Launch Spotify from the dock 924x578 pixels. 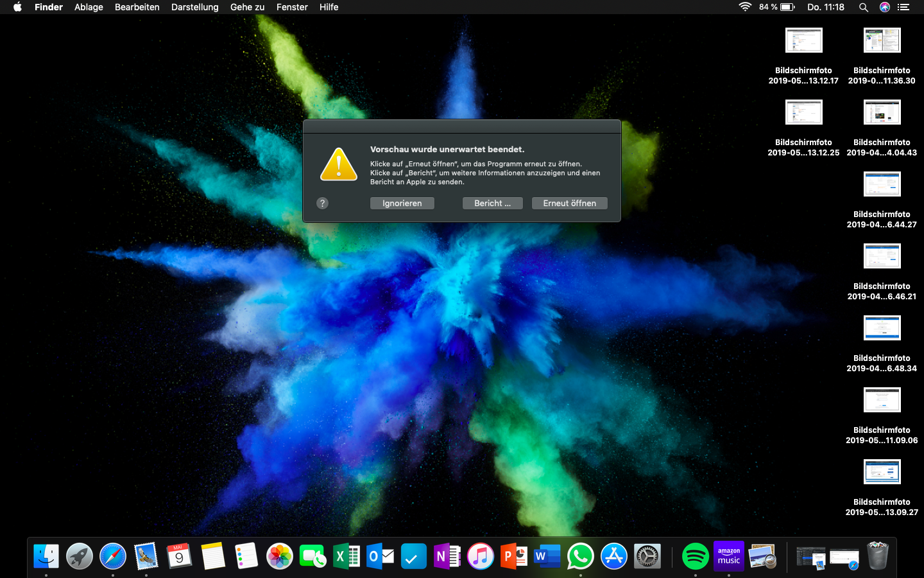(x=695, y=556)
